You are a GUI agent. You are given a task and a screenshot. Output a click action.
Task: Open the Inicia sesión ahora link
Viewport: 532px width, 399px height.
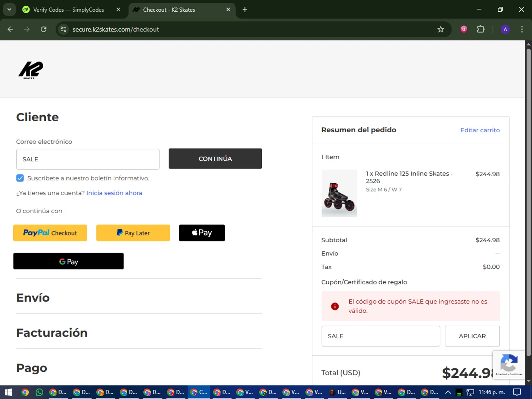point(114,193)
